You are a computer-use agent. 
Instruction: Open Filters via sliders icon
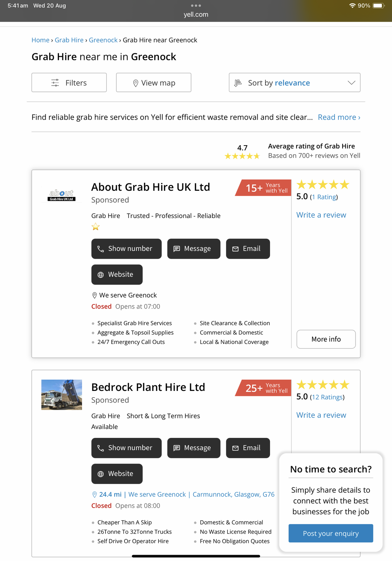point(55,83)
